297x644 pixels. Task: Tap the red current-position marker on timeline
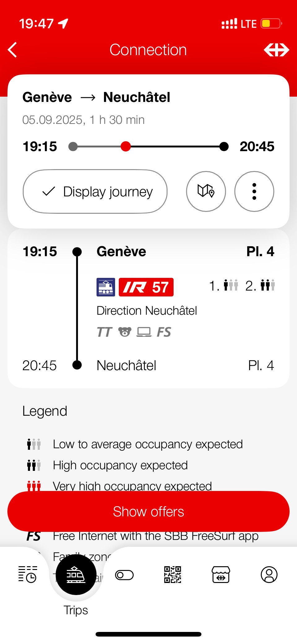[x=126, y=147]
